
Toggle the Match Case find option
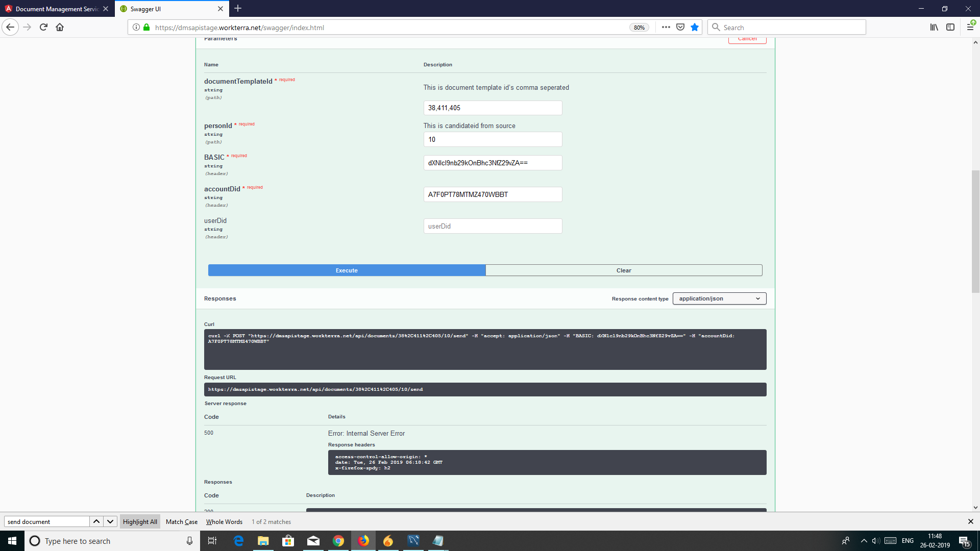182,521
